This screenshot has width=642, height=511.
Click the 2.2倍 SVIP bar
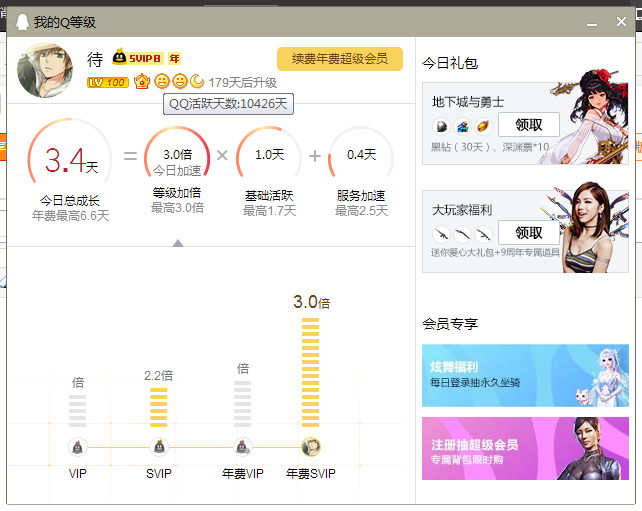pyautogui.click(x=159, y=407)
